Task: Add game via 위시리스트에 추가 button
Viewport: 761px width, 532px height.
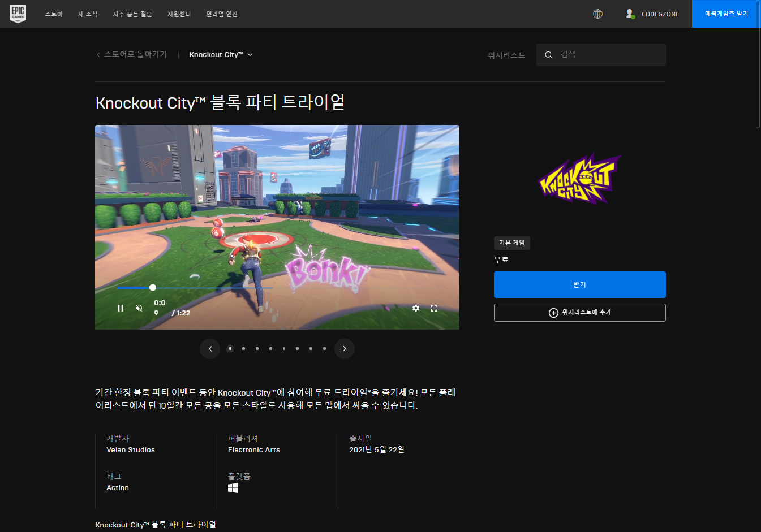Action: tap(580, 313)
